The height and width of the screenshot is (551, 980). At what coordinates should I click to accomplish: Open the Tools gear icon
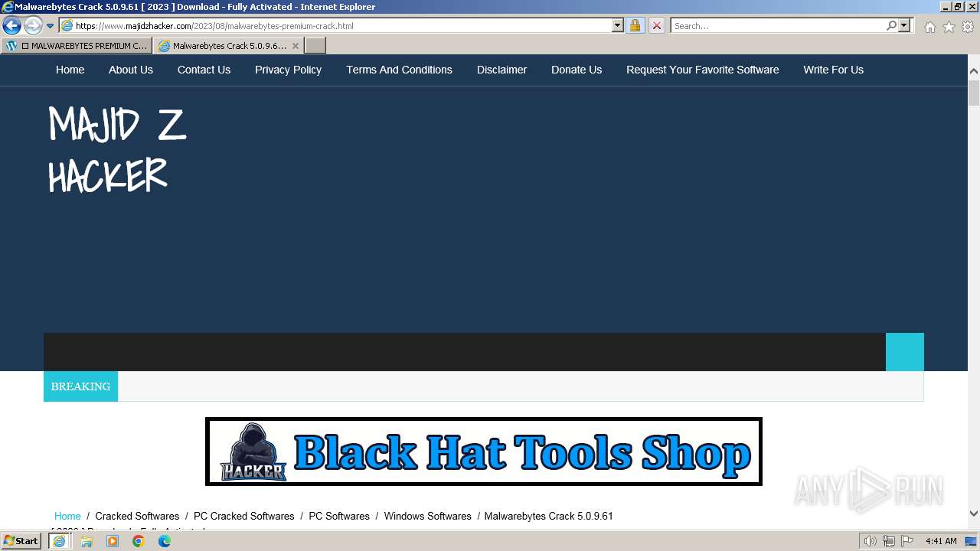pyautogui.click(x=968, y=27)
